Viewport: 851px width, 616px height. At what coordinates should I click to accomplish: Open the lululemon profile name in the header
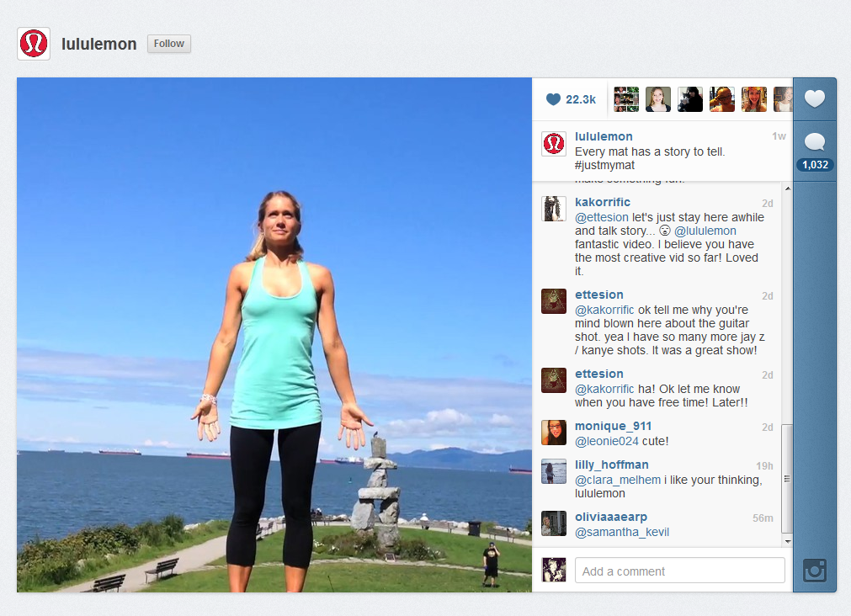(x=98, y=44)
